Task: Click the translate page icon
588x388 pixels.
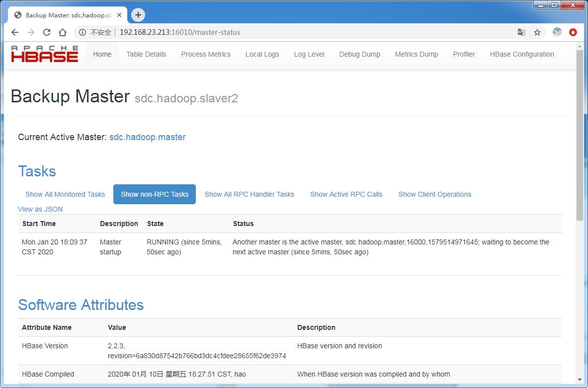Action: 521,32
